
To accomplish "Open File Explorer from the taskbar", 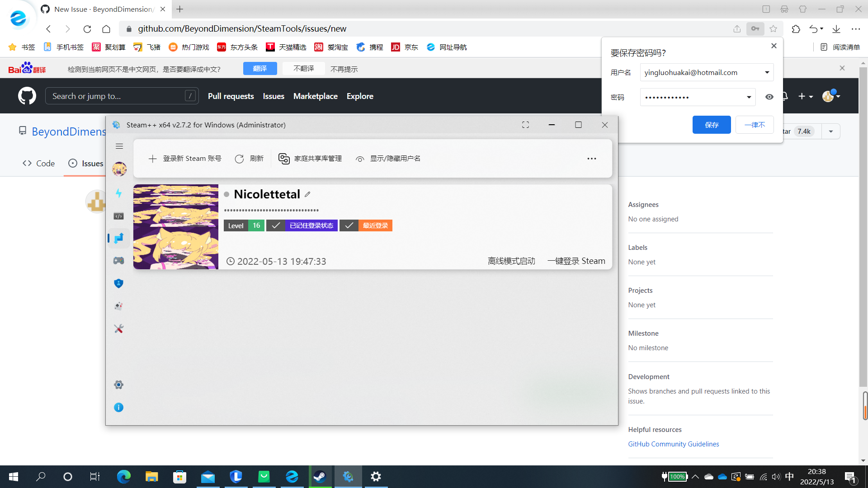I will click(151, 477).
